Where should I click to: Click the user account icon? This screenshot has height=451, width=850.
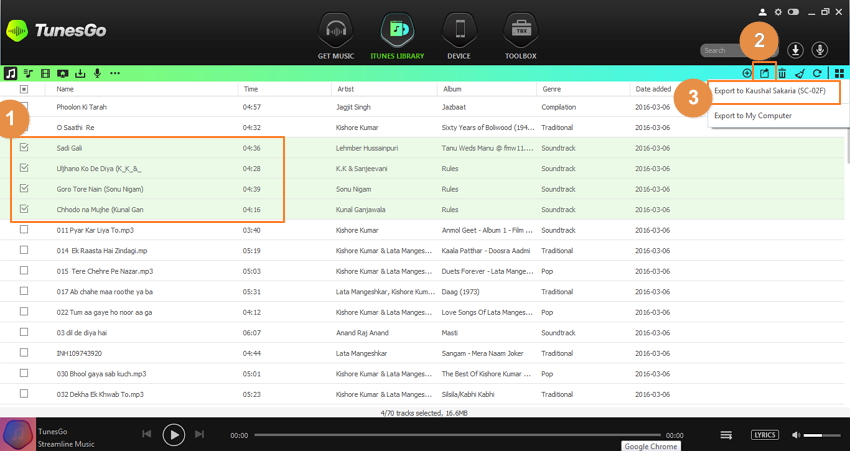[763, 11]
